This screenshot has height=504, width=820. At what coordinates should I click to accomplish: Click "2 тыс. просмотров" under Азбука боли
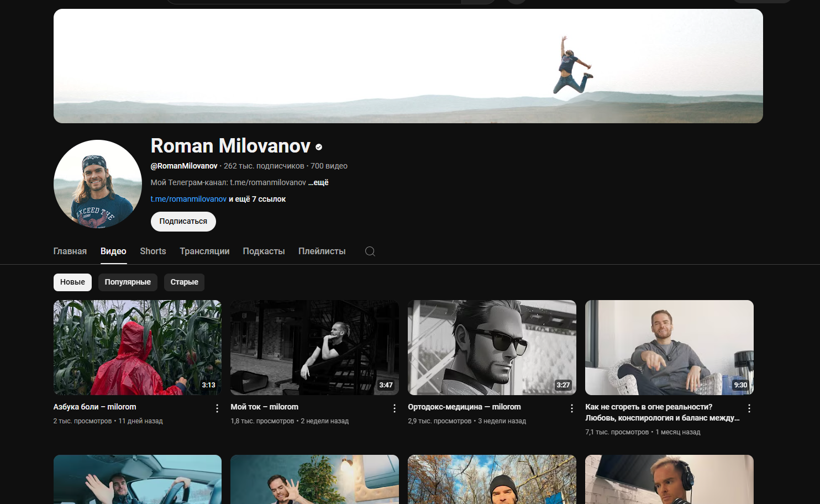(82, 421)
